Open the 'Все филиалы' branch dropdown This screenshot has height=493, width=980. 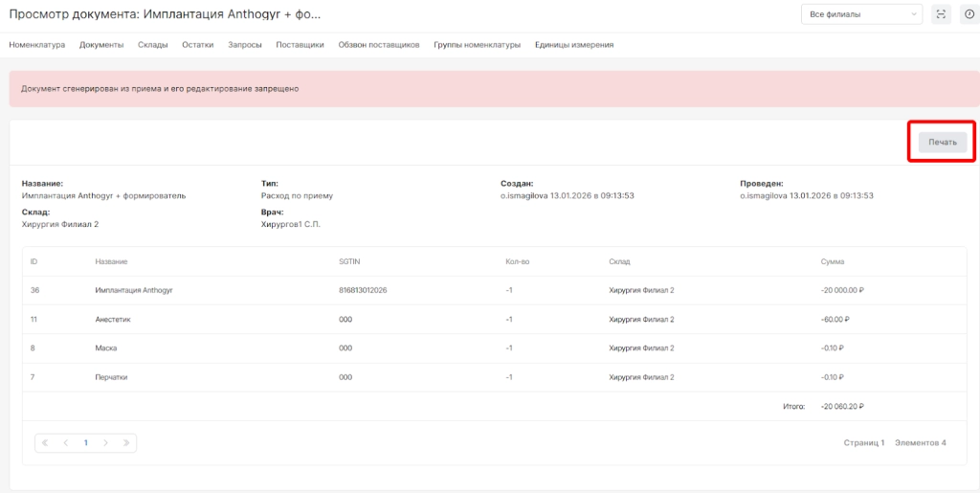coord(861,14)
